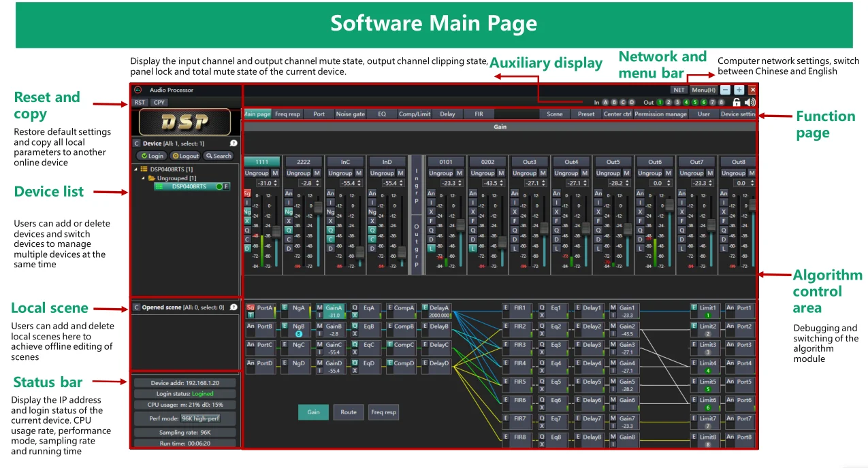Screen dimensions: 868x468
Task: Click the Logout button in device panel
Action: point(185,156)
